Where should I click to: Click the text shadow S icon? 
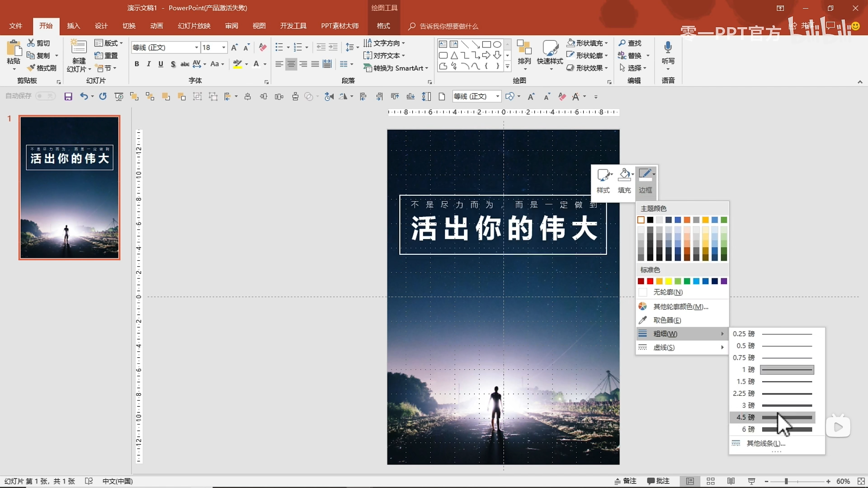tap(173, 64)
